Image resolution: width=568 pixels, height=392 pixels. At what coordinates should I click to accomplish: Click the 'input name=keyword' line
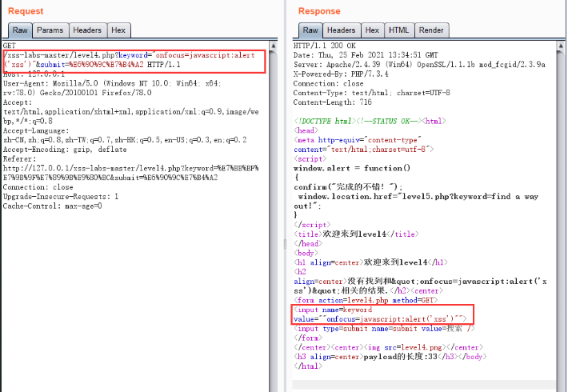click(333, 310)
